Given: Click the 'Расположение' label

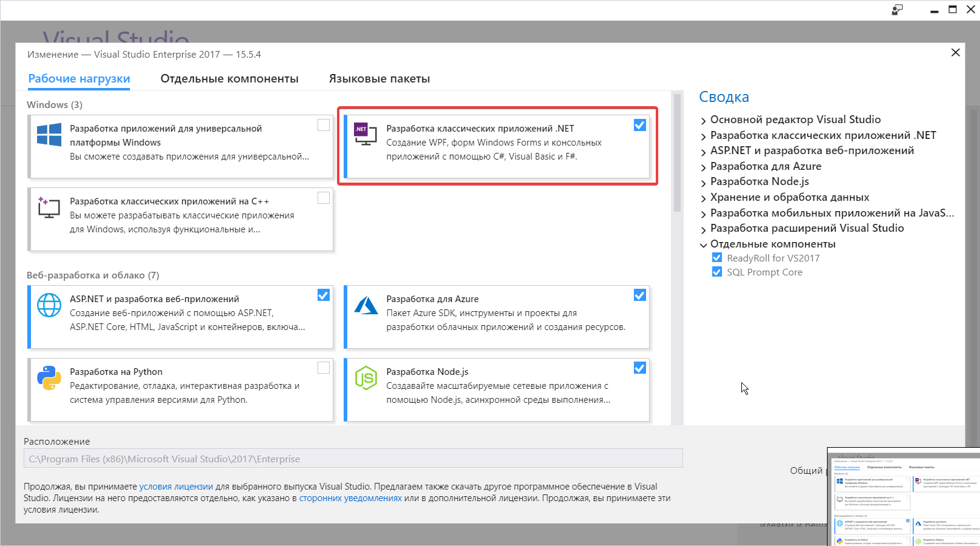Looking at the screenshot, I should pyautogui.click(x=56, y=442).
